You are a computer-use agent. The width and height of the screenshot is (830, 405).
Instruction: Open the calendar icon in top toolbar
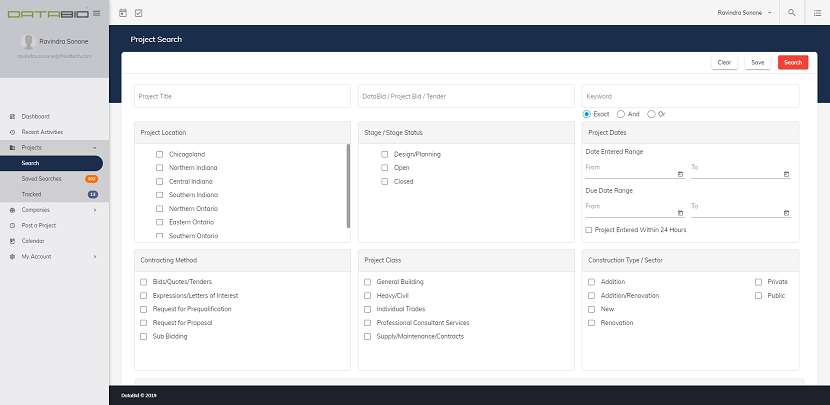click(123, 13)
